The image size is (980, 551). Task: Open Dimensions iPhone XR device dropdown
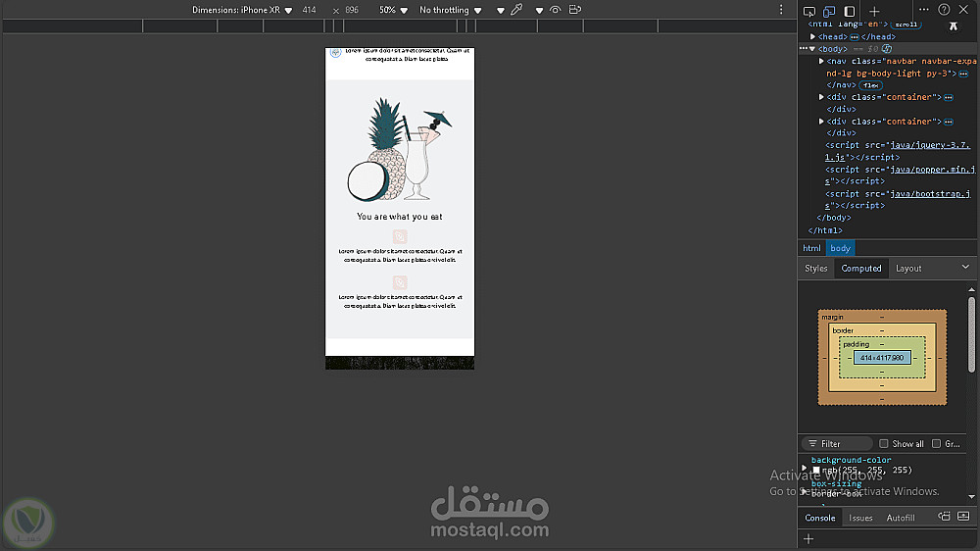(242, 10)
